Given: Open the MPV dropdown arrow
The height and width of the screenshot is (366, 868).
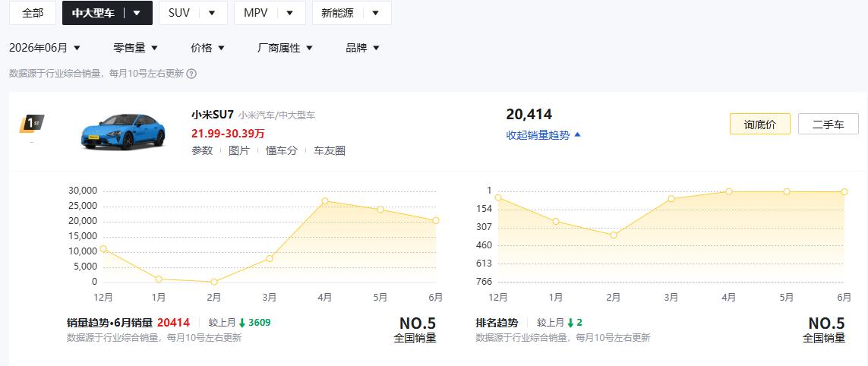Looking at the screenshot, I should click(x=289, y=13).
